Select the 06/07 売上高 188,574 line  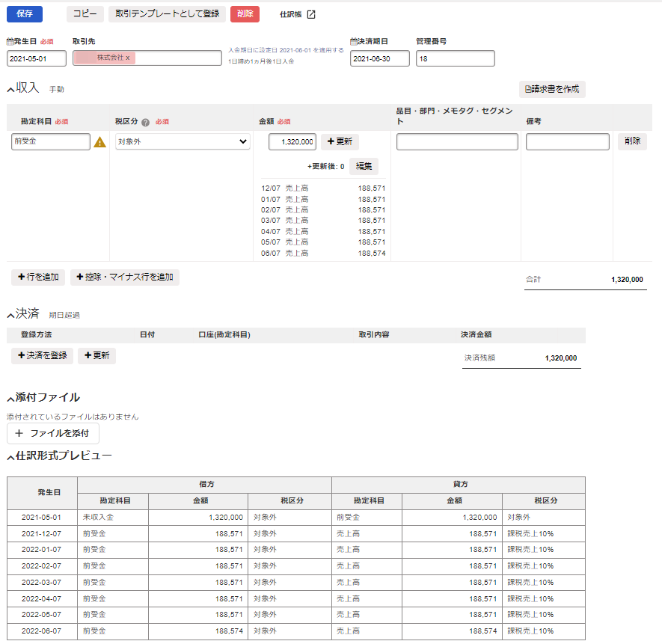(x=323, y=254)
